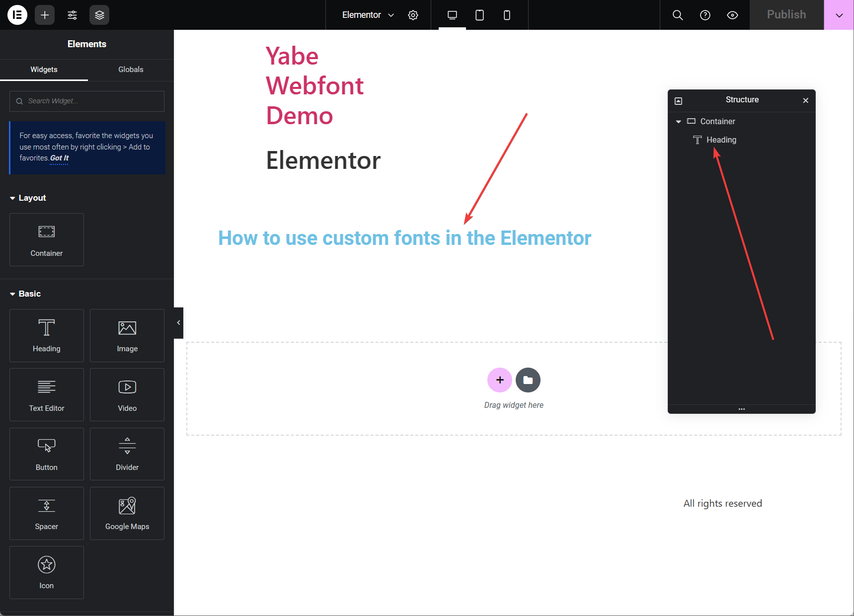
Task: Switch to the Widgets tab
Action: [x=44, y=70]
